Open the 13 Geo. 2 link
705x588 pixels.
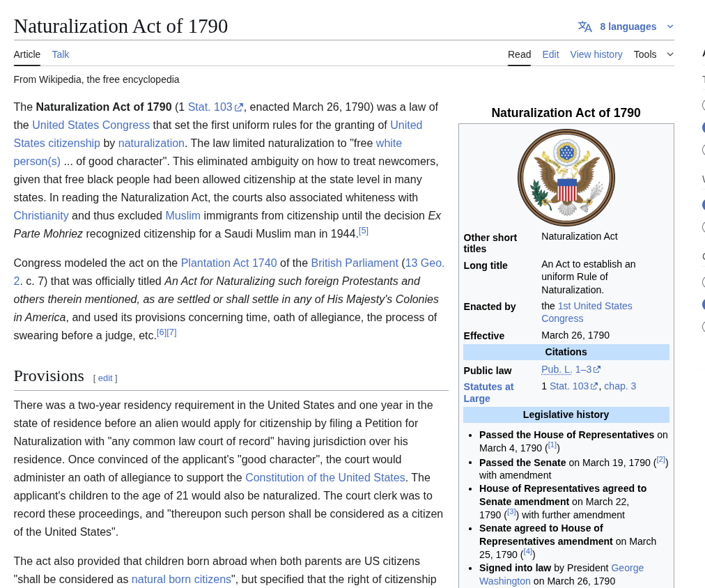(229, 272)
